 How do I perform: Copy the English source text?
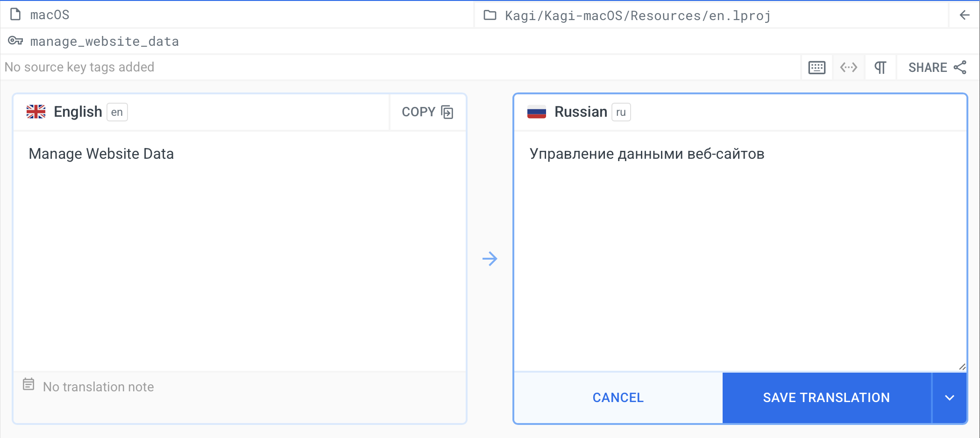[427, 112]
